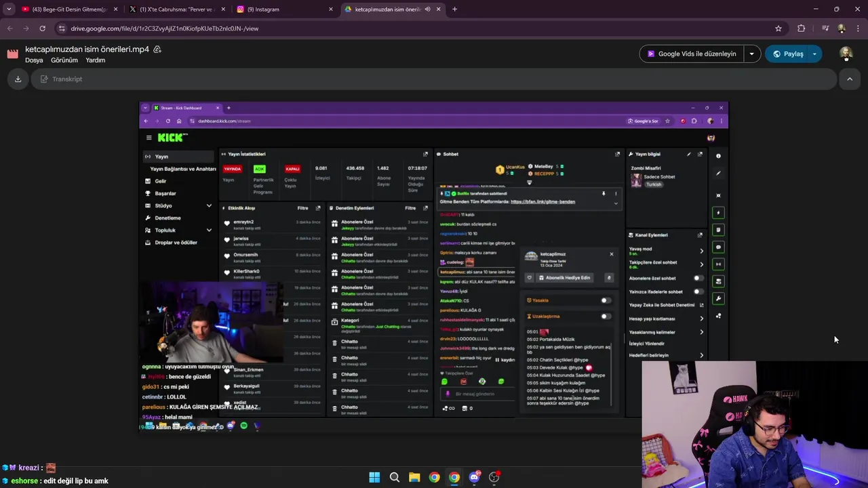Viewport: 868px width, 488px height.
Task: Open File Explorer from the taskbar
Action: [x=414, y=477]
